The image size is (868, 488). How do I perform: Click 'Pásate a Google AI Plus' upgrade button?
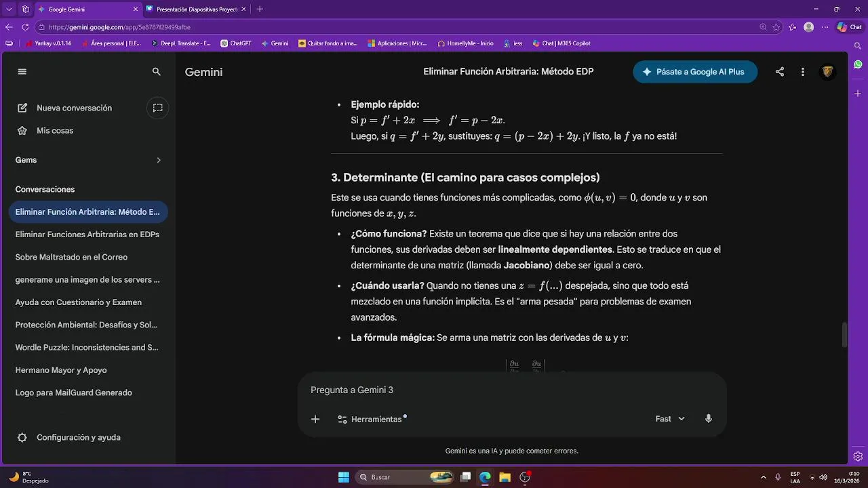[x=695, y=72]
